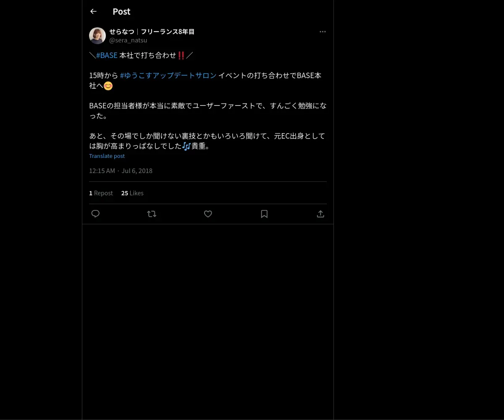504x420 pixels.
Task: Click the smiling face emoji after 社へ
Action: click(x=108, y=86)
